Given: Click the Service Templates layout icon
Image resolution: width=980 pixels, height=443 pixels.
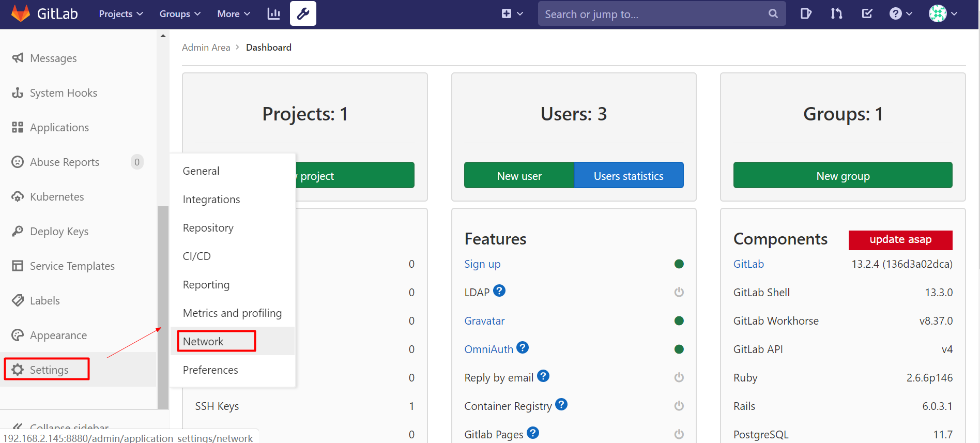Looking at the screenshot, I should (18, 266).
